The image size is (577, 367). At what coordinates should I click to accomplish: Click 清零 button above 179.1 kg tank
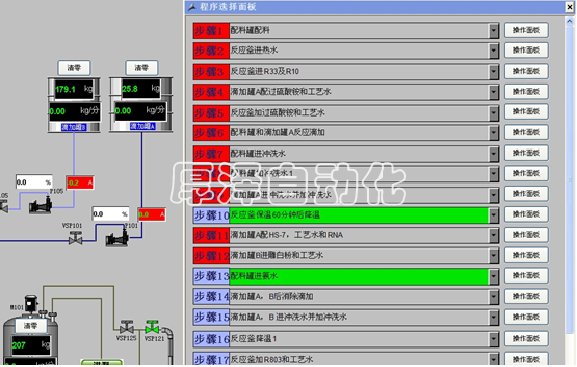(74, 68)
